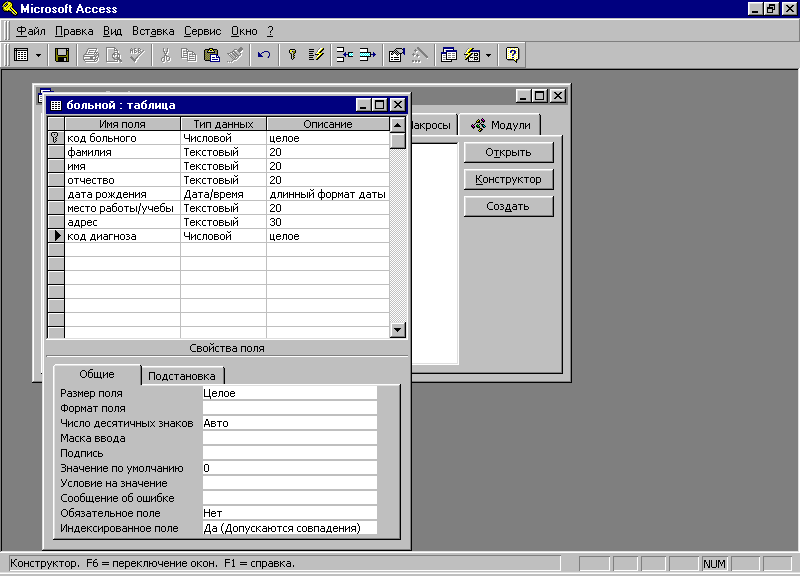800x576 pixels.
Task: Click the Условие на значение field
Action: click(x=289, y=483)
